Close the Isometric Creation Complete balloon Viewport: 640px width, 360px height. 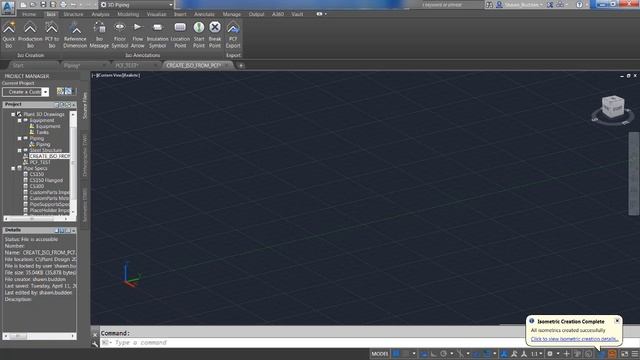617,321
